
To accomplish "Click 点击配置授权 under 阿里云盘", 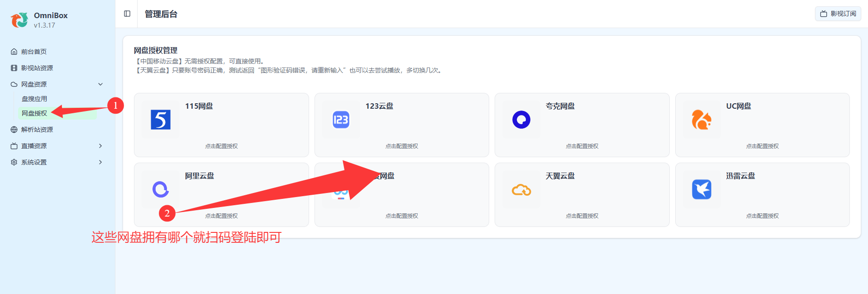I will click(x=221, y=216).
